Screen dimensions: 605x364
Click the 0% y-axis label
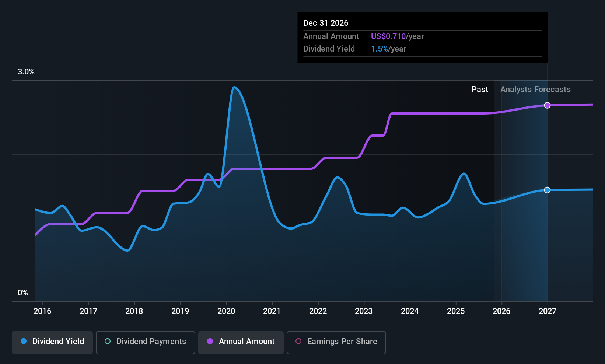pyautogui.click(x=23, y=293)
